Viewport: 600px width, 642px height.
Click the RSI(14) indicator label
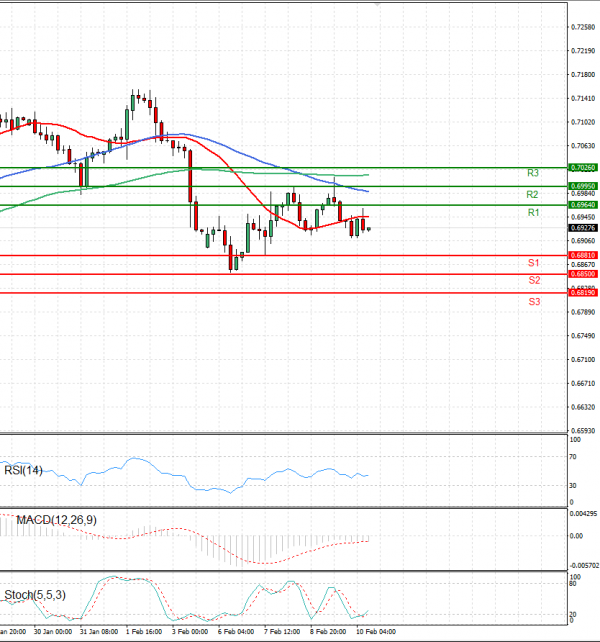pyautogui.click(x=23, y=470)
